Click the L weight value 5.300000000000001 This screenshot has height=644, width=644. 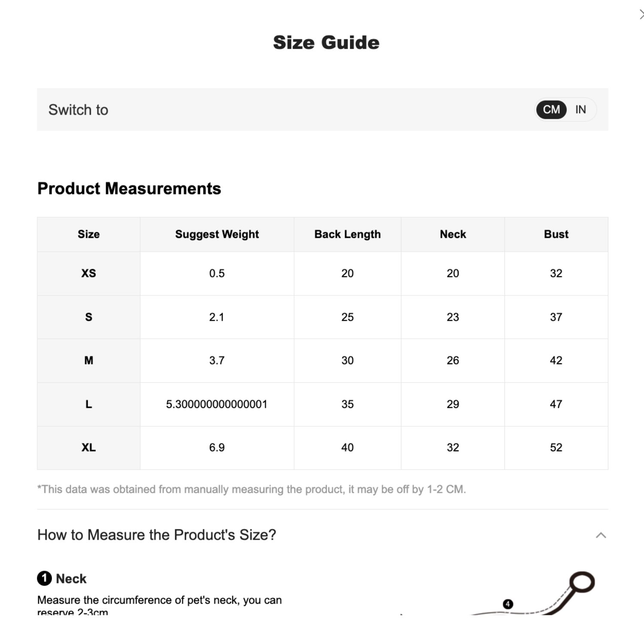(x=217, y=404)
